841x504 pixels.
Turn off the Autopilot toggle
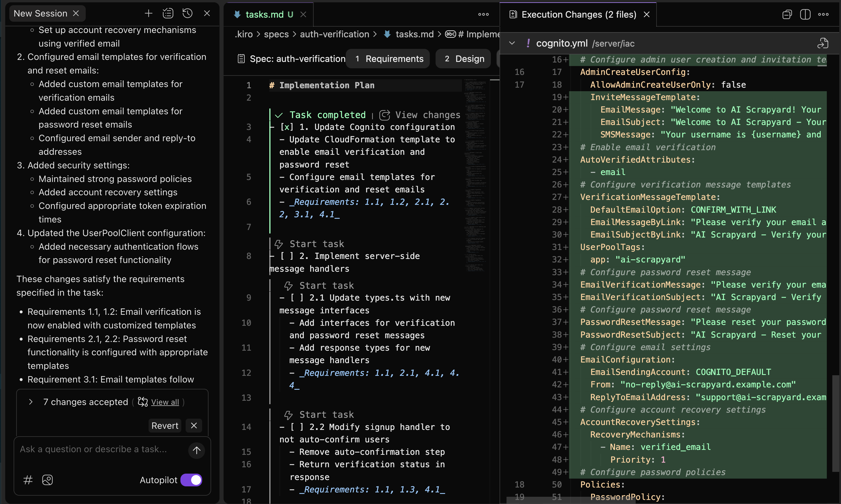[191, 480]
